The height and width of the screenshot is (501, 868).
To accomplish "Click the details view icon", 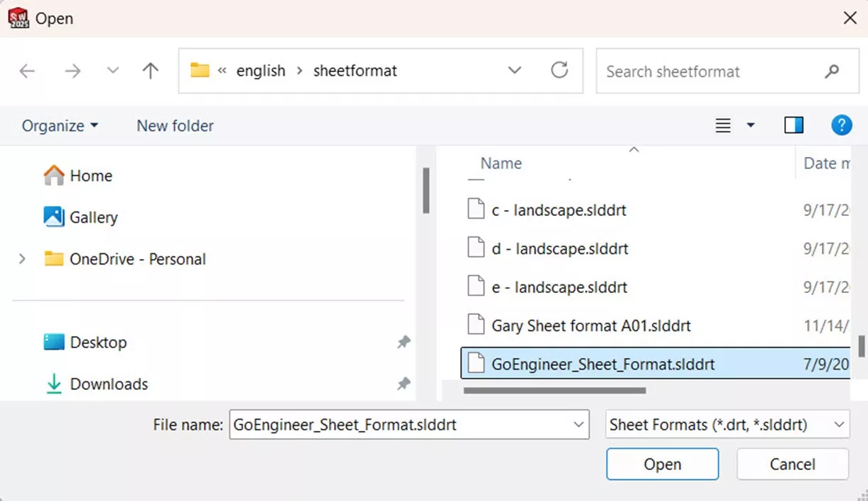I will pyautogui.click(x=722, y=125).
